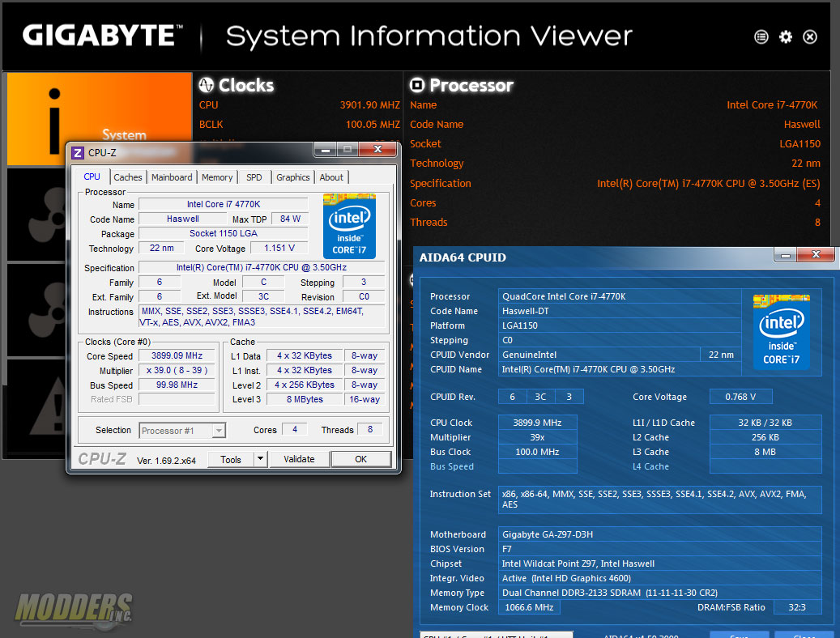Image resolution: width=840 pixels, height=638 pixels.
Task: Click AIDA64 CPU Clock 3899.9 MHz value
Action: pos(537,422)
